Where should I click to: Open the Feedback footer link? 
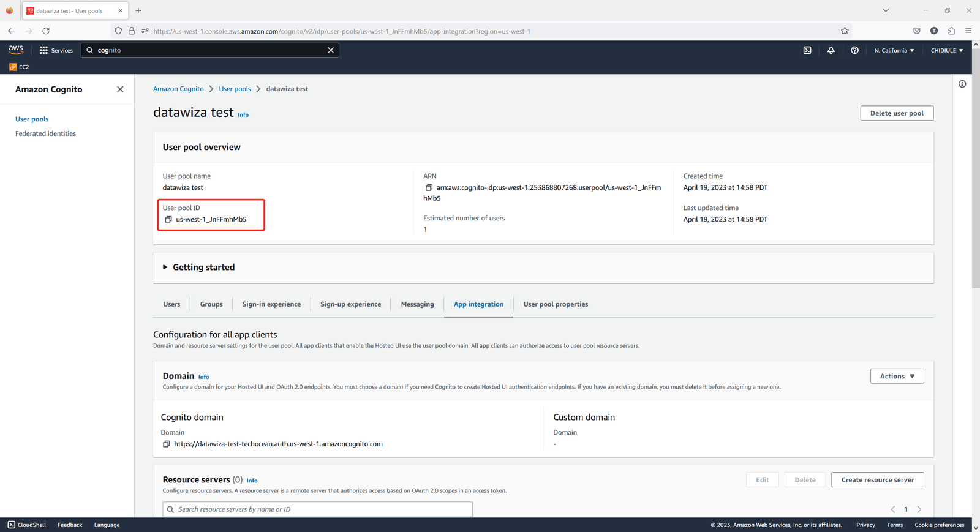pyautogui.click(x=70, y=525)
